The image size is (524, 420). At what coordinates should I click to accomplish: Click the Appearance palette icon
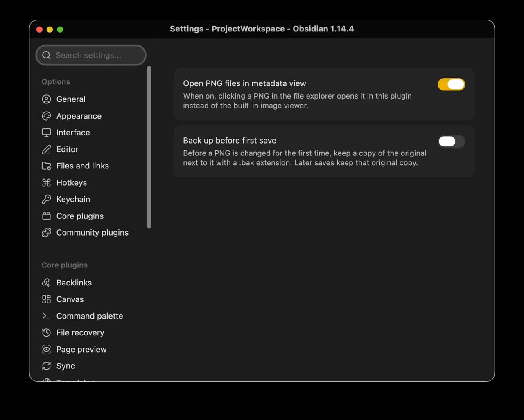point(46,116)
